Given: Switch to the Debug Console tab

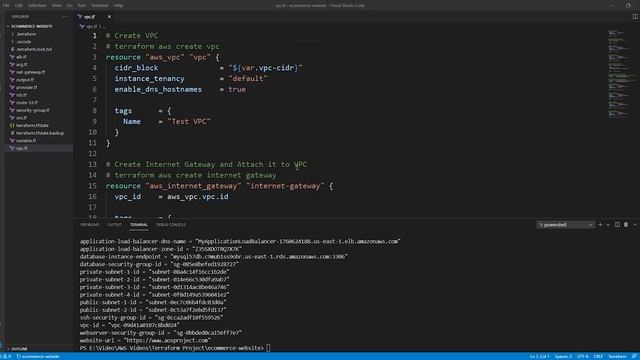Looking at the screenshot, I should click(x=171, y=225).
